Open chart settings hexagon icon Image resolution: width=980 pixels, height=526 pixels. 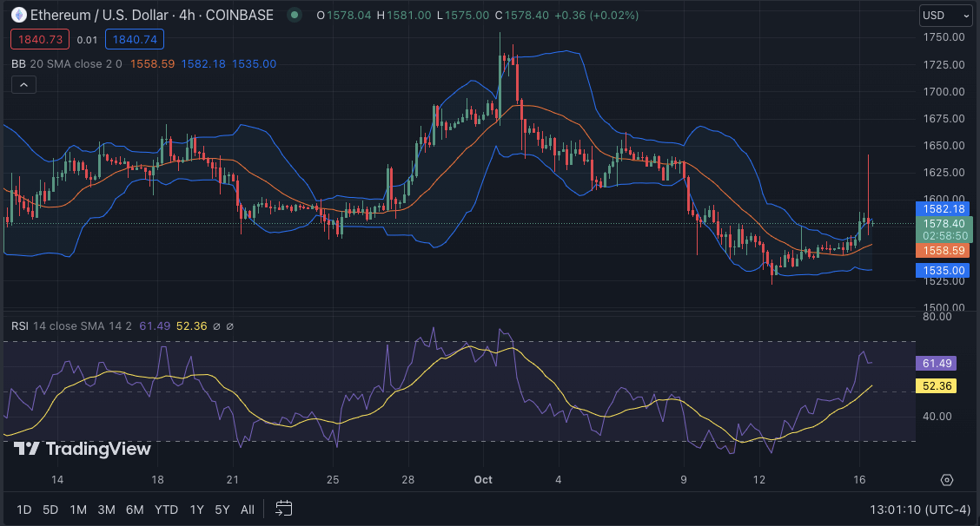pos(947,480)
